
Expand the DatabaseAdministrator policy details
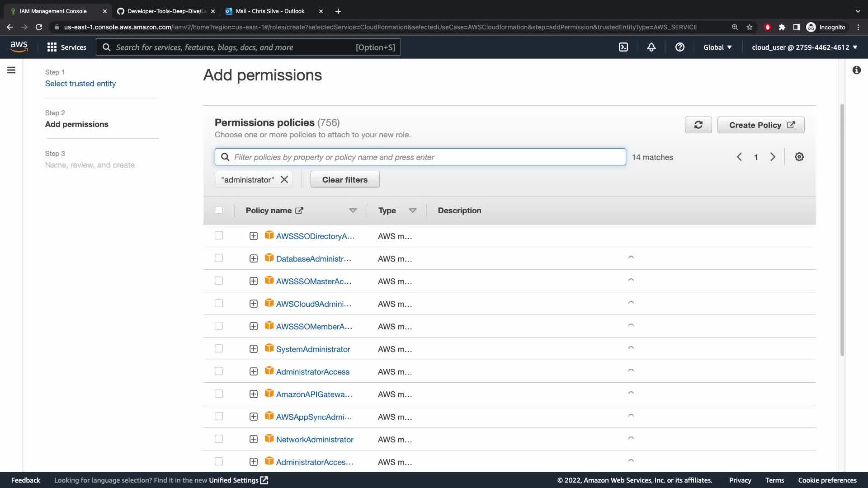pos(254,258)
